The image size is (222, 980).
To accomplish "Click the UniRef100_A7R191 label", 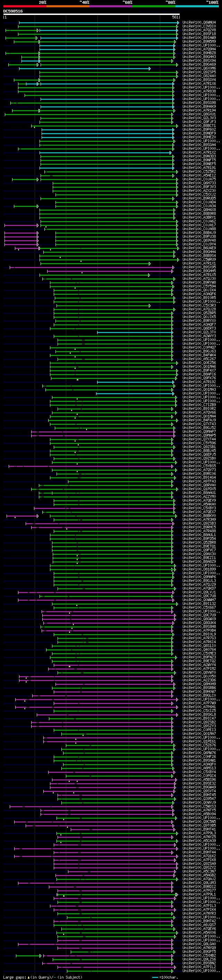I will click(199, 168).
